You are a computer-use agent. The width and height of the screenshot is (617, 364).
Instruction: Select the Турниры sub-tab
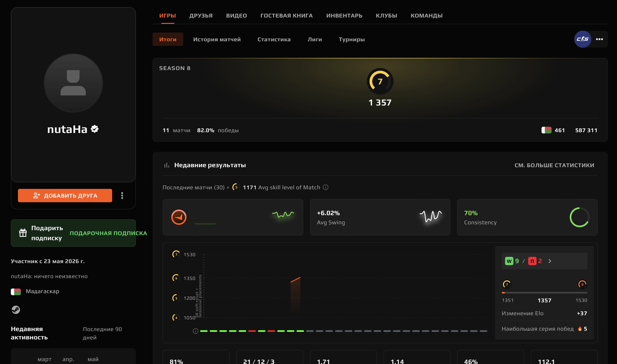(352, 39)
